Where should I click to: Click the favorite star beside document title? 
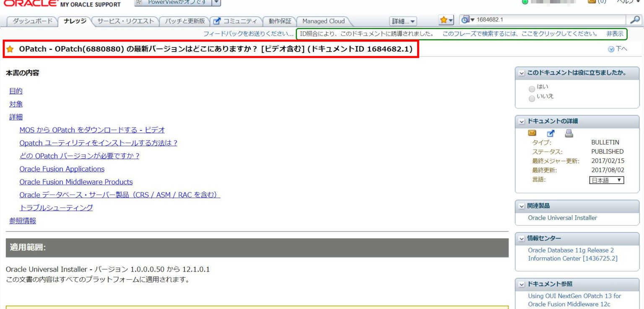8,50
